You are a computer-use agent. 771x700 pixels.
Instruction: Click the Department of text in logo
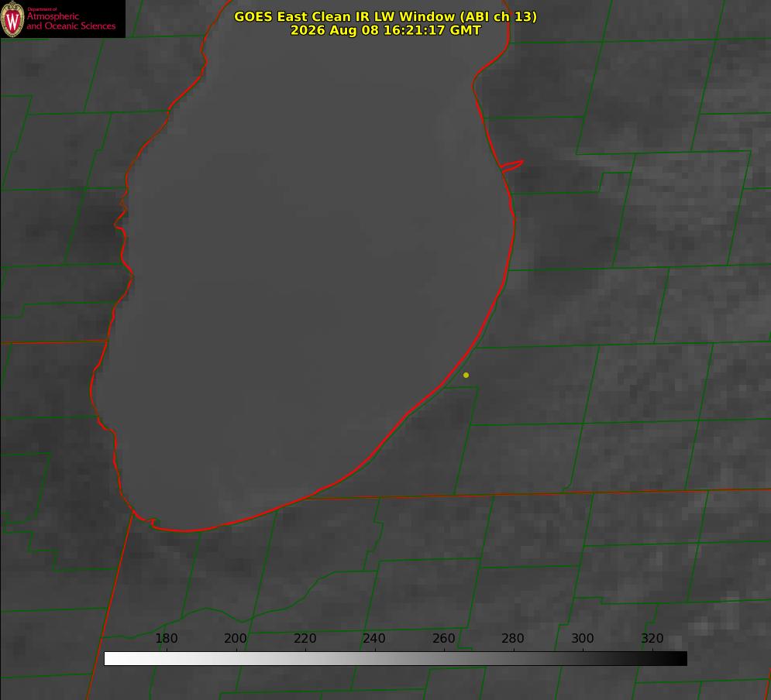pyautogui.click(x=42, y=9)
